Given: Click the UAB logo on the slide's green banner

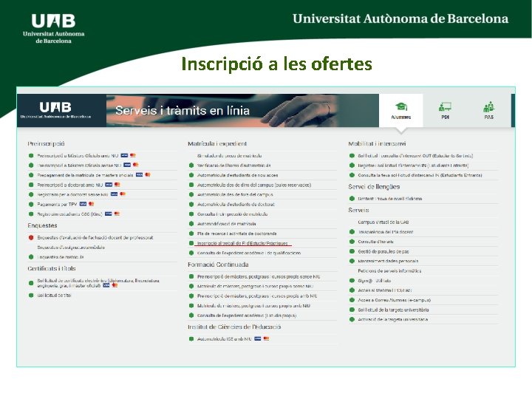Looking at the screenshot, I should click(53, 29).
